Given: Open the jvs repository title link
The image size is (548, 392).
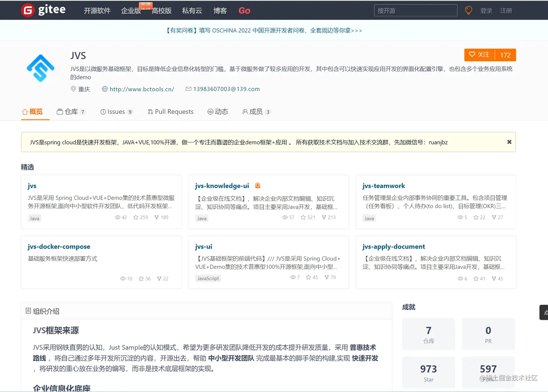Looking at the screenshot, I should (32, 185).
